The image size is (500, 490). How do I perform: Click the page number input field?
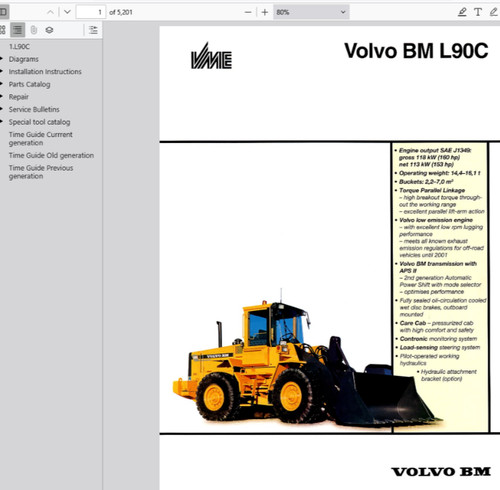(91, 12)
